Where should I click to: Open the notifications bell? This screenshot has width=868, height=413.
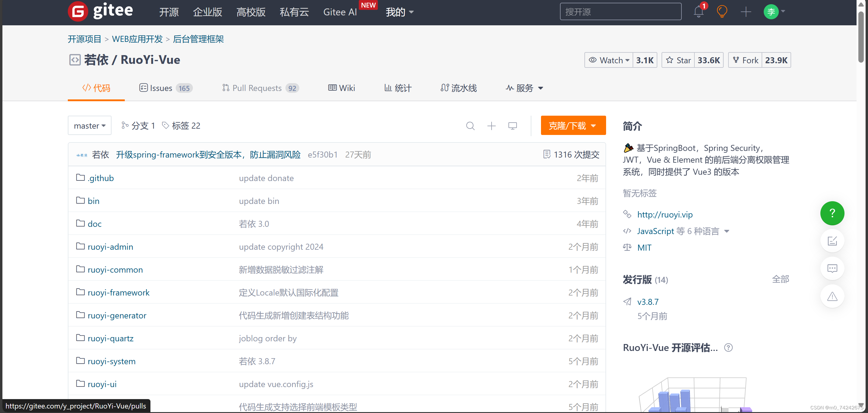[x=699, y=12]
